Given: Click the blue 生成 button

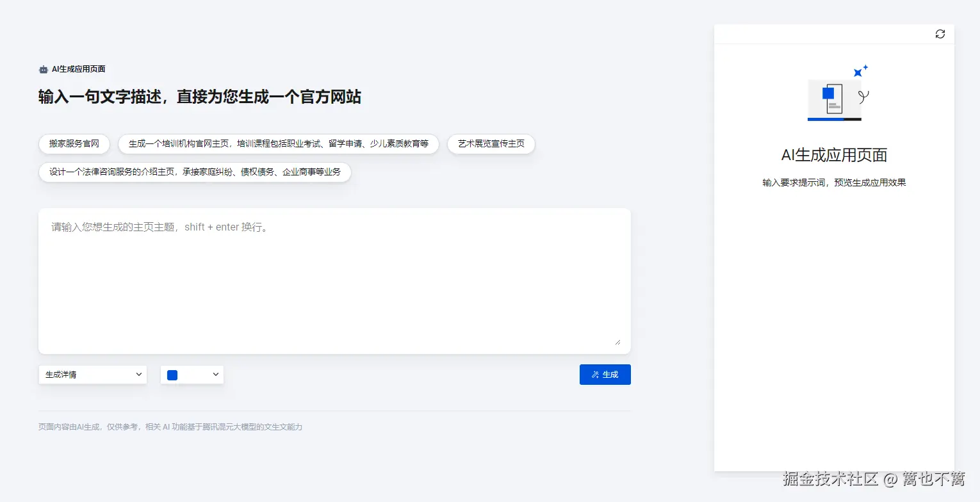Looking at the screenshot, I should point(605,375).
